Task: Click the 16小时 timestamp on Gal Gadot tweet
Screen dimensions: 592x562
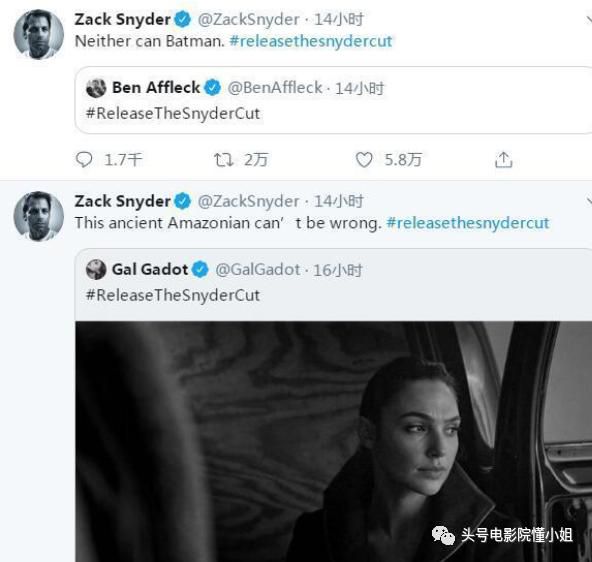Action: [338, 270]
